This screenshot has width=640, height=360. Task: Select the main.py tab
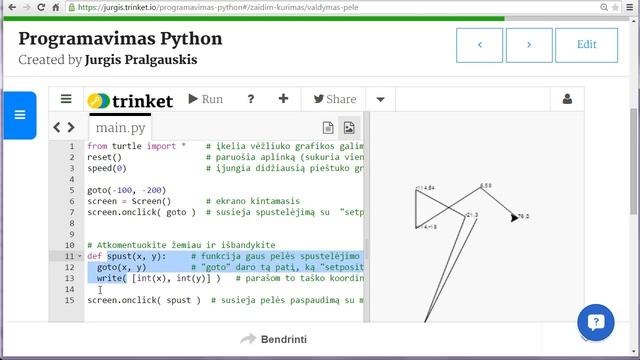click(x=120, y=128)
